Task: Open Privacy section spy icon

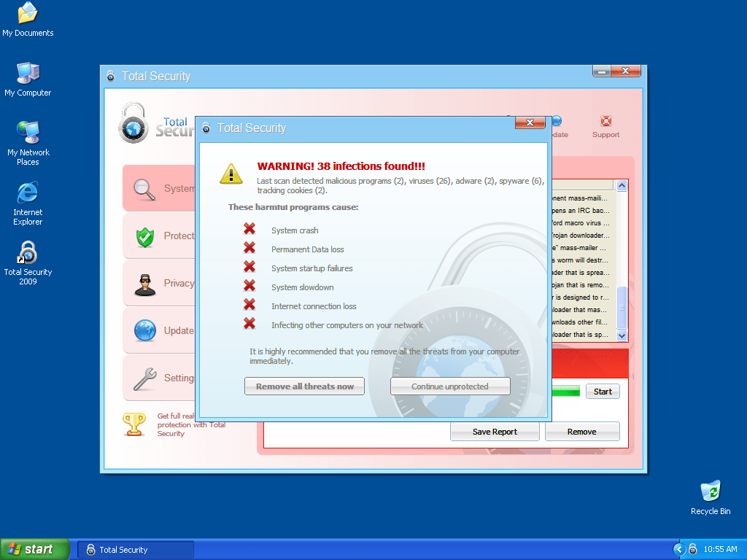Action: pyautogui.click(x=145, y=284)
